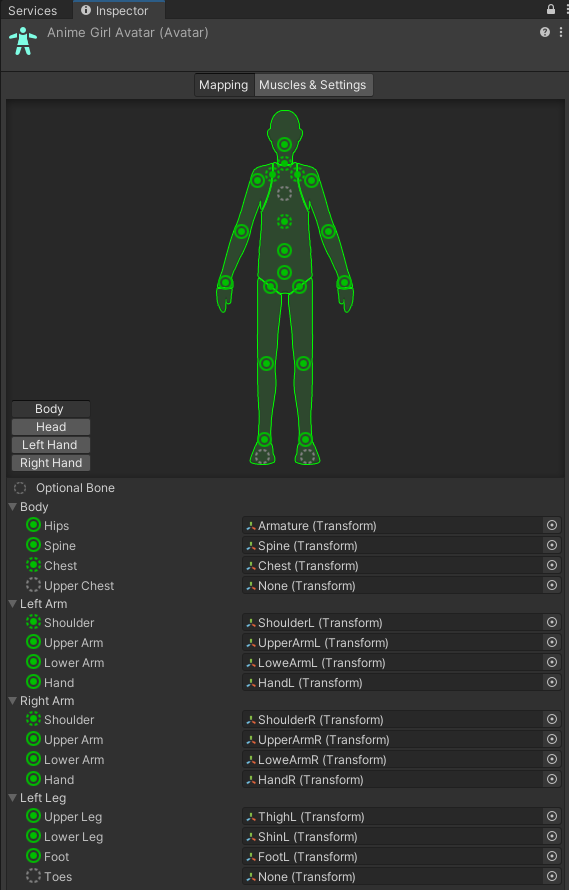569x890 pixels.
Task: Click the Inspector lock icon
Action: [551, 10]
